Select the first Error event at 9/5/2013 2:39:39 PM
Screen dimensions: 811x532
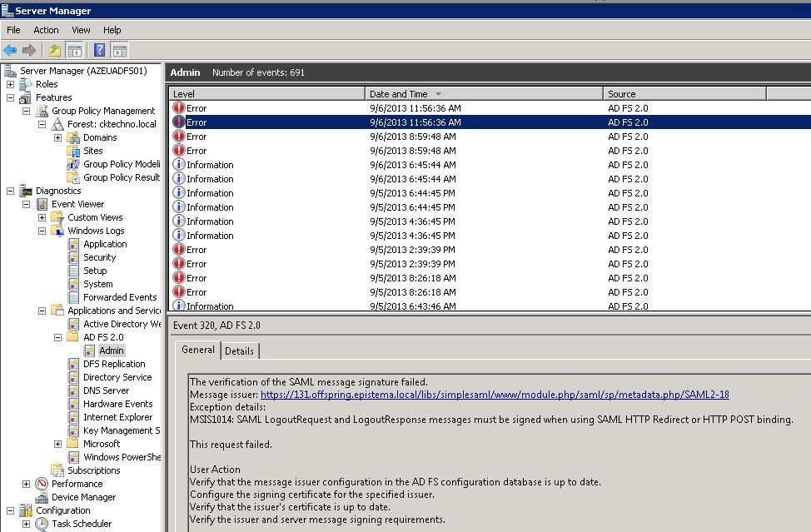(x=490, y=250)
